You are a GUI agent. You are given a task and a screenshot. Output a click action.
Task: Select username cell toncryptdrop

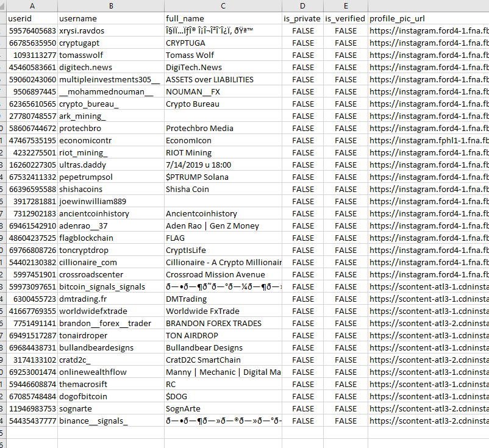(x=111, y=250)
